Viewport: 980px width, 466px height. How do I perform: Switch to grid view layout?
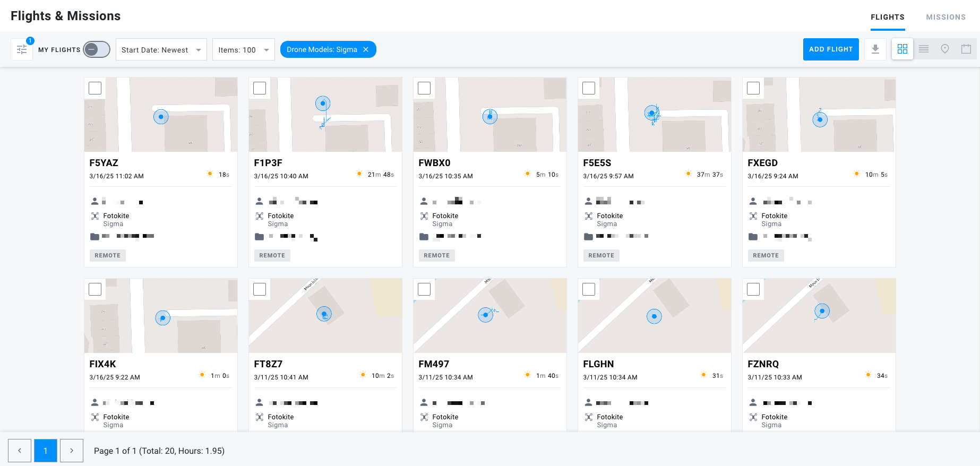click(x=902, y=49)
